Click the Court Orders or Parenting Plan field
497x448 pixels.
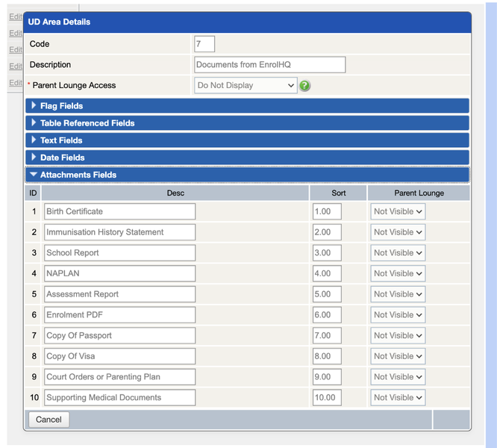(x=119, y=377)
